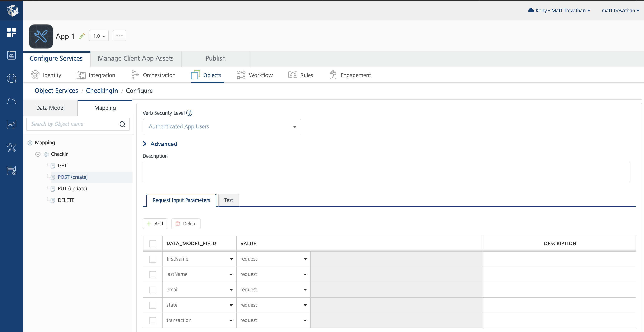The height and width of the screenshot is (332, 644).
Task: Open the FAQ sidebar icon at bottom
Action: click(11, 170)
